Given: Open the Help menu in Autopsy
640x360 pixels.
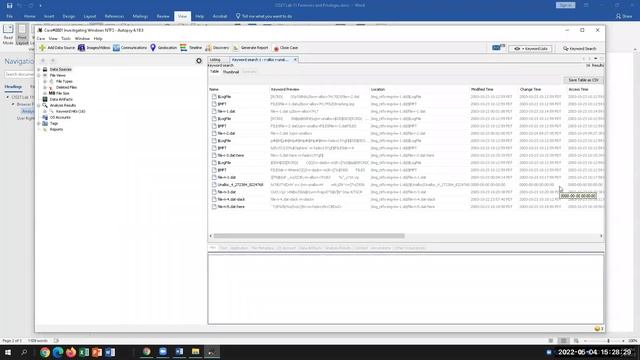Looking at the screenshot, I should (x=98, y=38).
